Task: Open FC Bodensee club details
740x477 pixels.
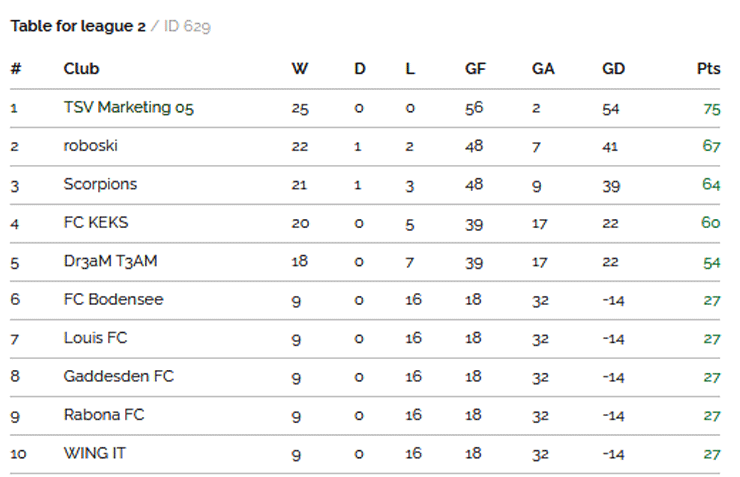Action: point(113,299)
